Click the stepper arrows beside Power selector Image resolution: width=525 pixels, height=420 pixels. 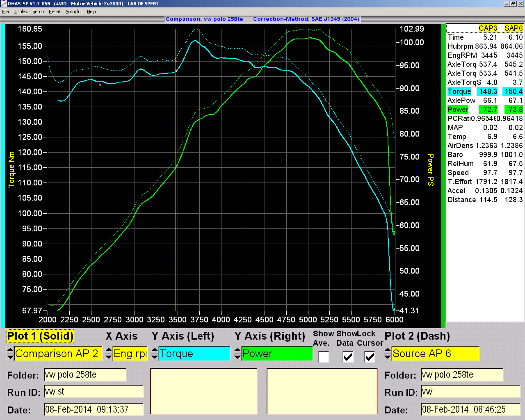(237, 354)
